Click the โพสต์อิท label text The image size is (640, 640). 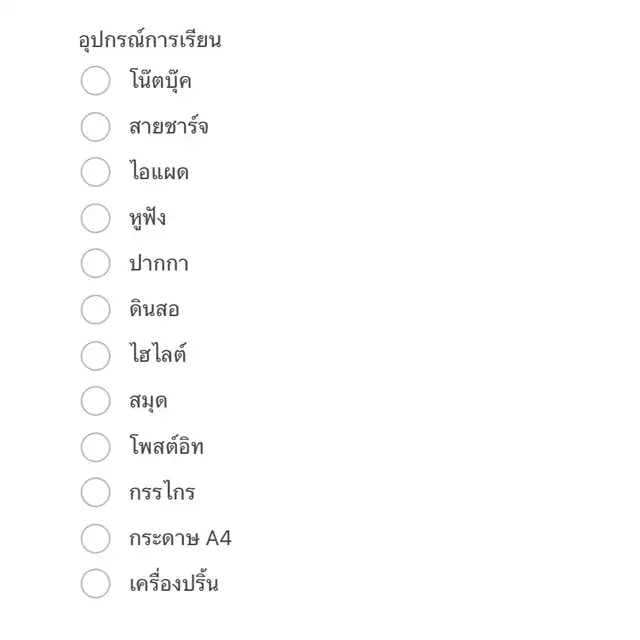pyautogui.click(x=166, y=445)
